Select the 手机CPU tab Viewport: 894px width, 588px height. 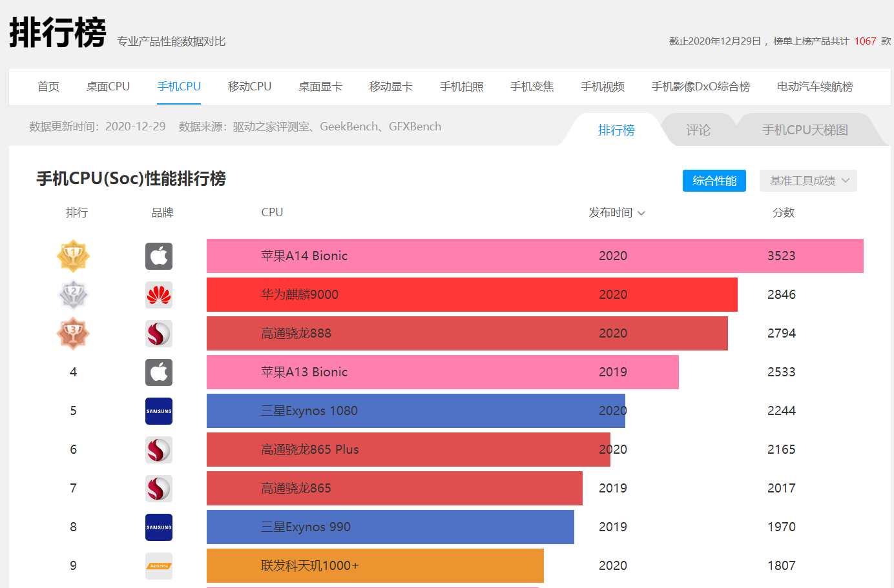(179, 86)
